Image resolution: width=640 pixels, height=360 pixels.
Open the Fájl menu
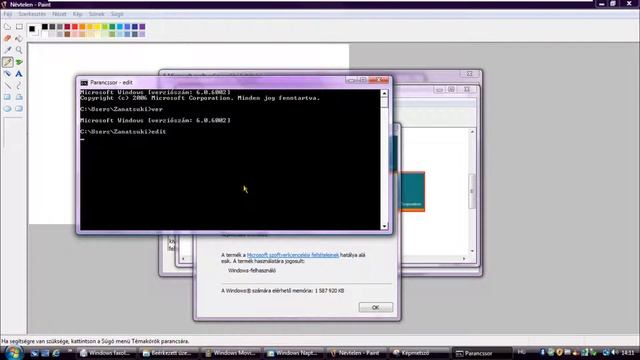coord(8,14)
